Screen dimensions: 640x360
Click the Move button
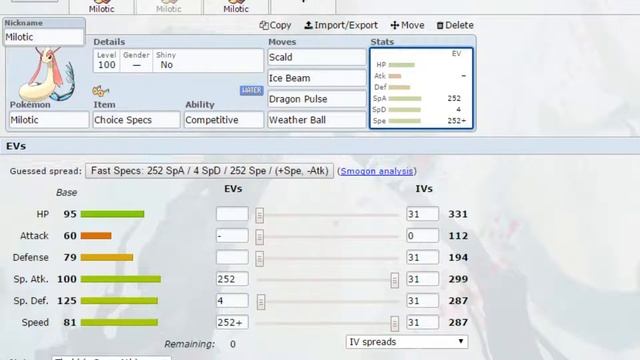click(x=407, y=25)
